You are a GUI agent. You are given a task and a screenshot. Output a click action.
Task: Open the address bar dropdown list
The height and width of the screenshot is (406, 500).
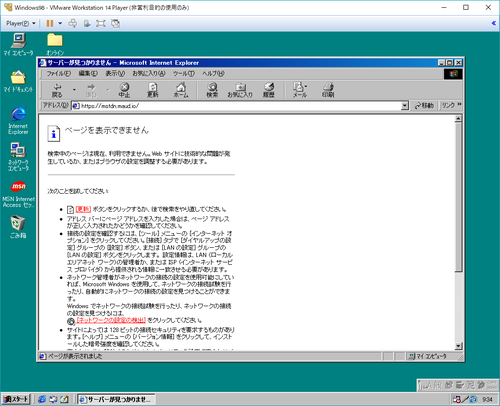click(404, 106)
